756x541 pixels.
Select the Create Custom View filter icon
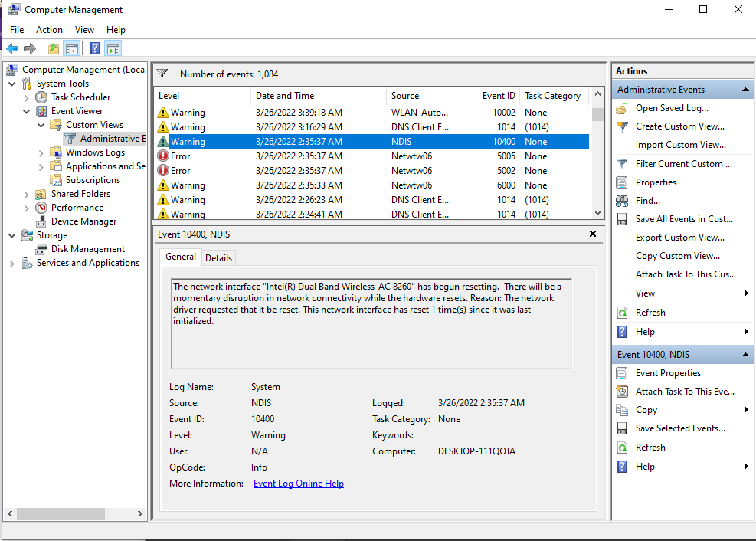[623, 126]
